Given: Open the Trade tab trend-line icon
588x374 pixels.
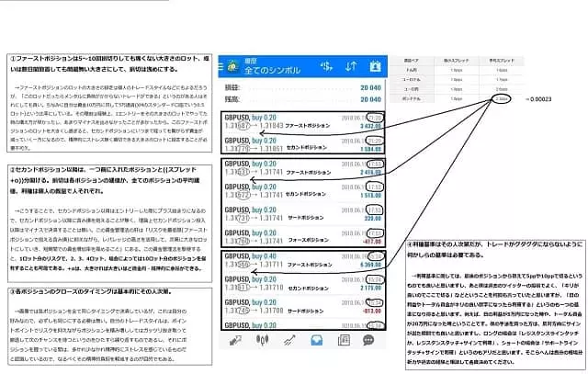Looking at the screenshot, I should (x=289, y=340).
